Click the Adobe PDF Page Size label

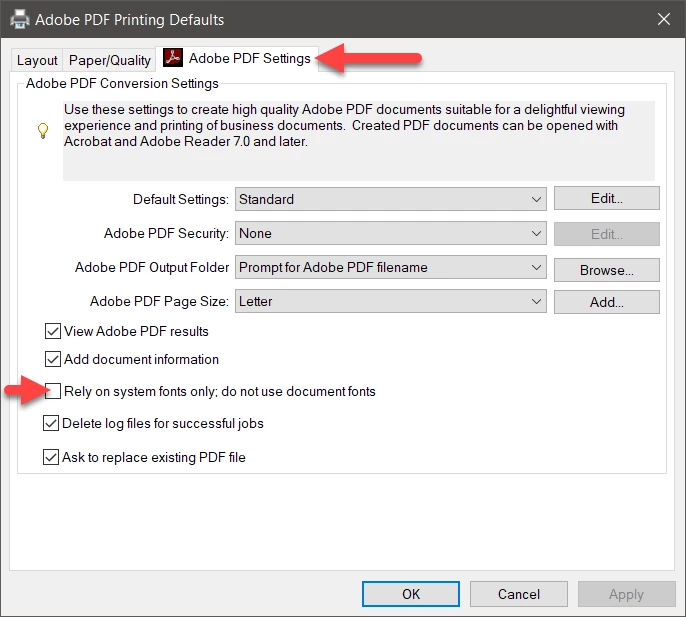point(159,301)
